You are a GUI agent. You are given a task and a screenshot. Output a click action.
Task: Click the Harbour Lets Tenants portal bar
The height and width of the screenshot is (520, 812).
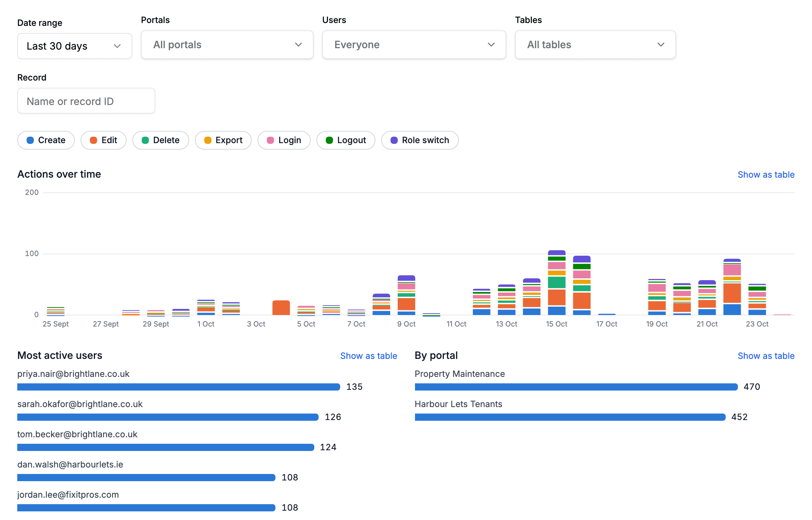[x=570, y=417]
